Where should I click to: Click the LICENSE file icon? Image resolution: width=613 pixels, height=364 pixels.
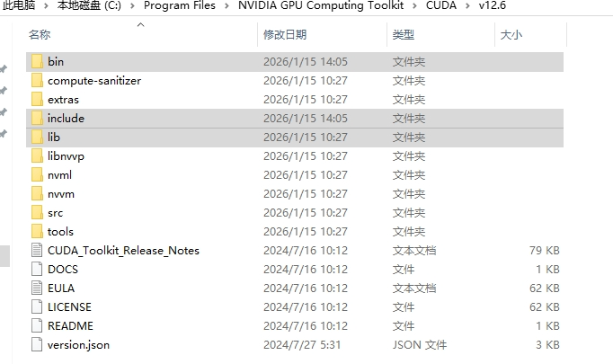coord(36,307)
